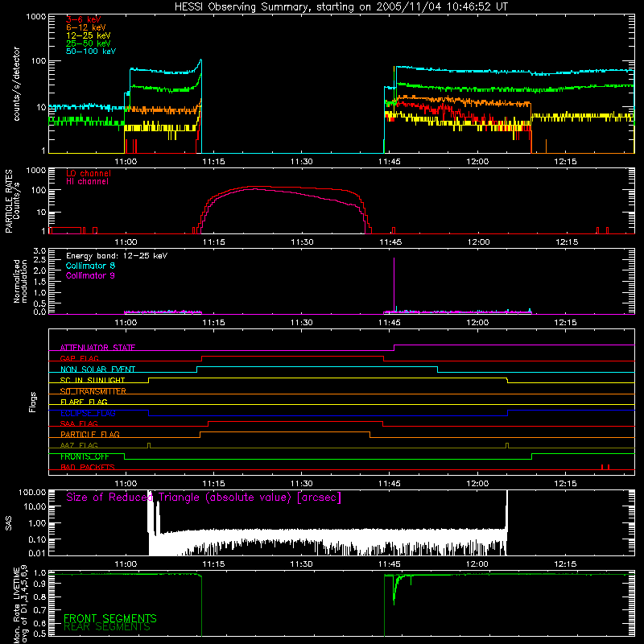Click the magenta Collimator 9 modulation spike
Viewport: 644px width, 644px height.
click(394, 284)
